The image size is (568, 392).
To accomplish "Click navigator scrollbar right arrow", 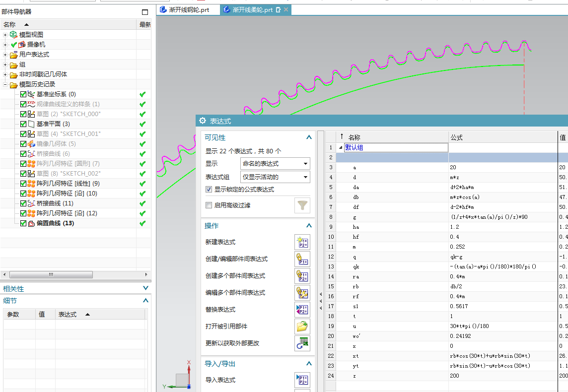I will click(146, 275).
